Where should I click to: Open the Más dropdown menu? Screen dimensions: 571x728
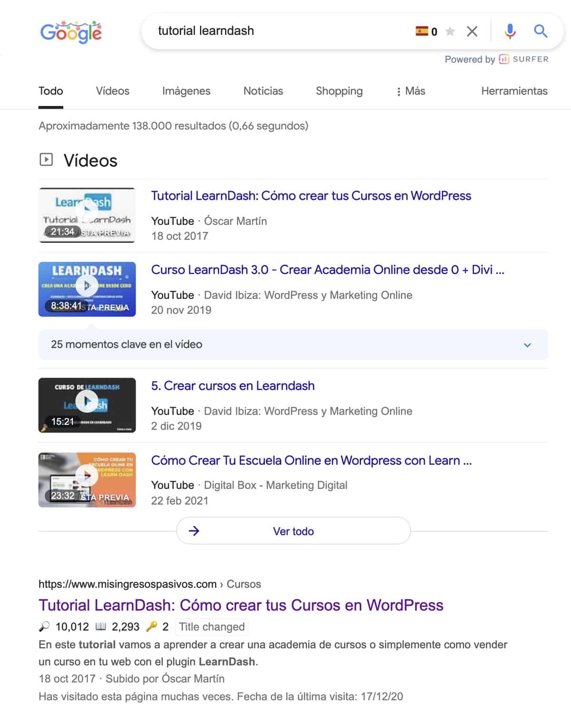[411, 91]
